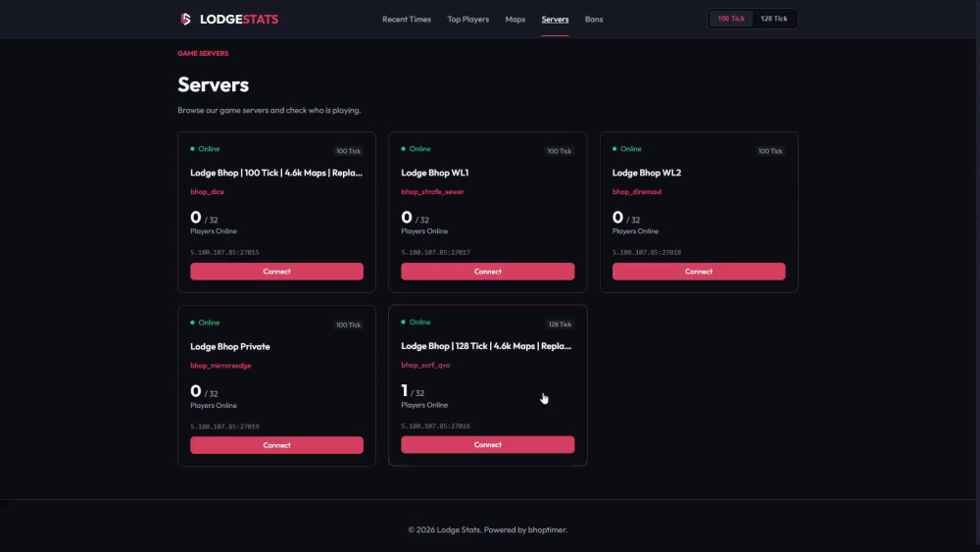Click the Servers page heading
The width and height of the screenshot is (980, 552).
(213, 84)
